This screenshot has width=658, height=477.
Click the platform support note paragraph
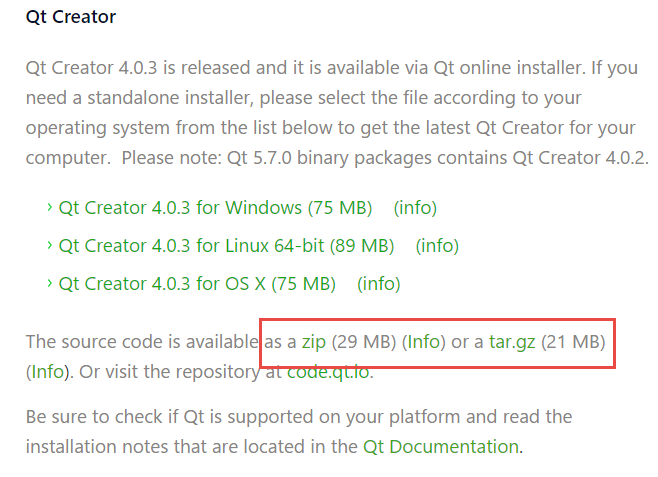(300, 417)
